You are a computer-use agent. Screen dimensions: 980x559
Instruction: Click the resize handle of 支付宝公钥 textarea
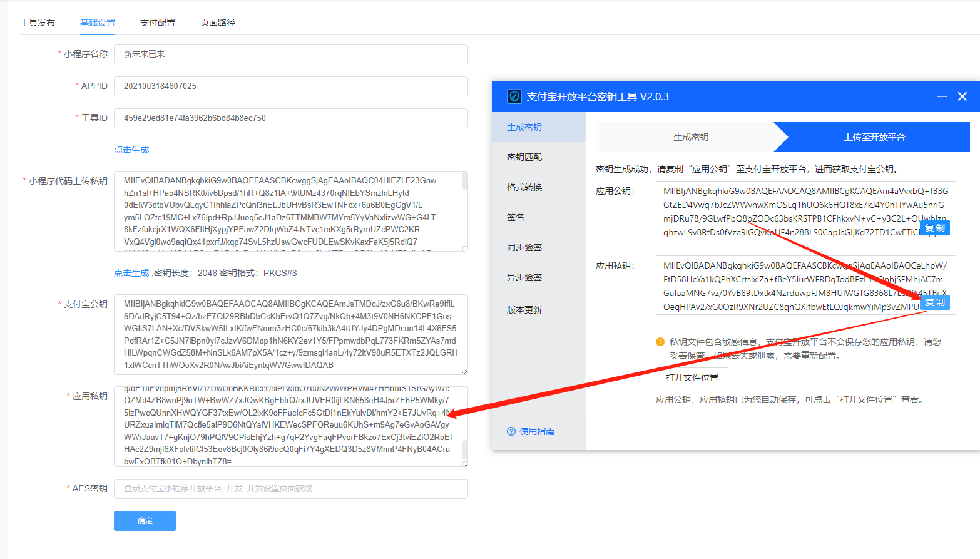[x=464, y=371]
